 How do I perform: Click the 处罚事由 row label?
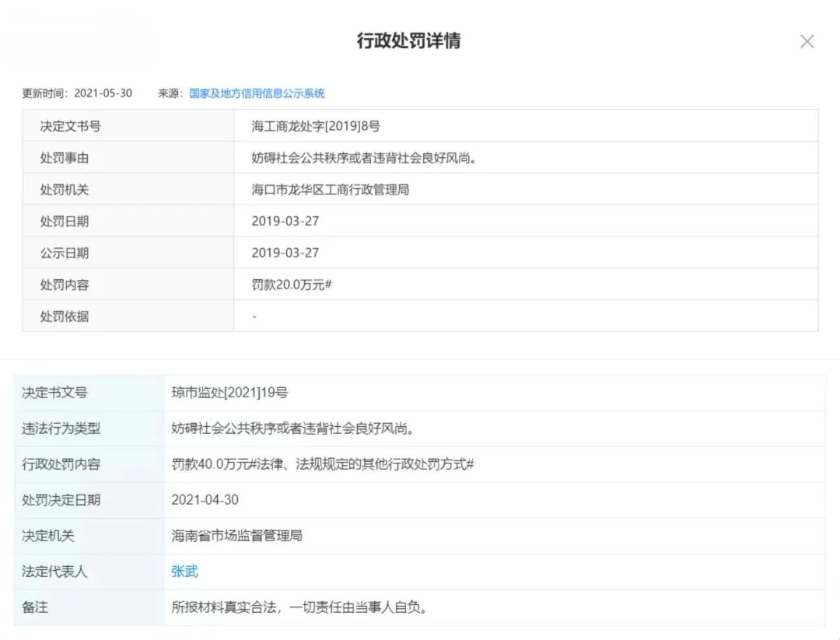65,158
